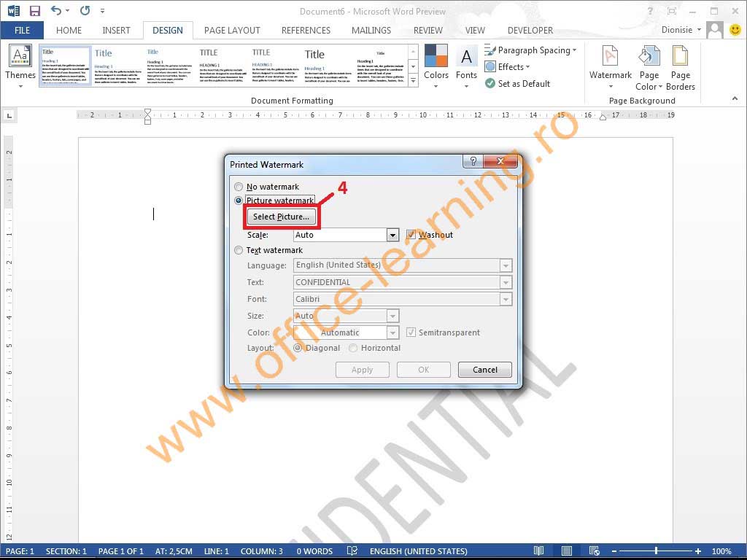Switch to the VIEW tab

tap(475, 31)
